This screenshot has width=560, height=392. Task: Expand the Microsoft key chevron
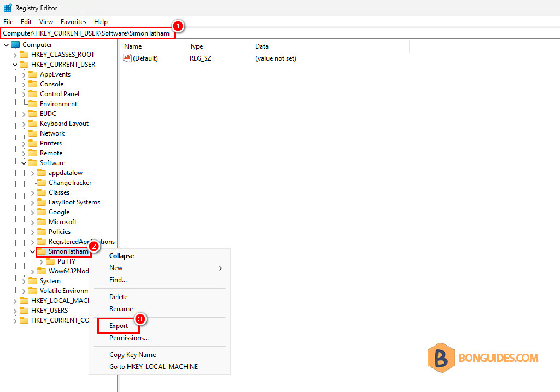point(32,223)
